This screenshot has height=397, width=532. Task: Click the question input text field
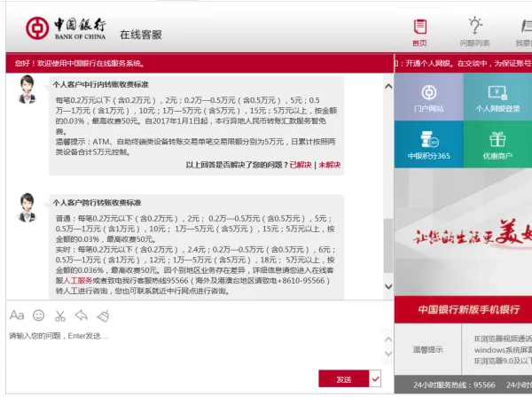pos(195,347)
